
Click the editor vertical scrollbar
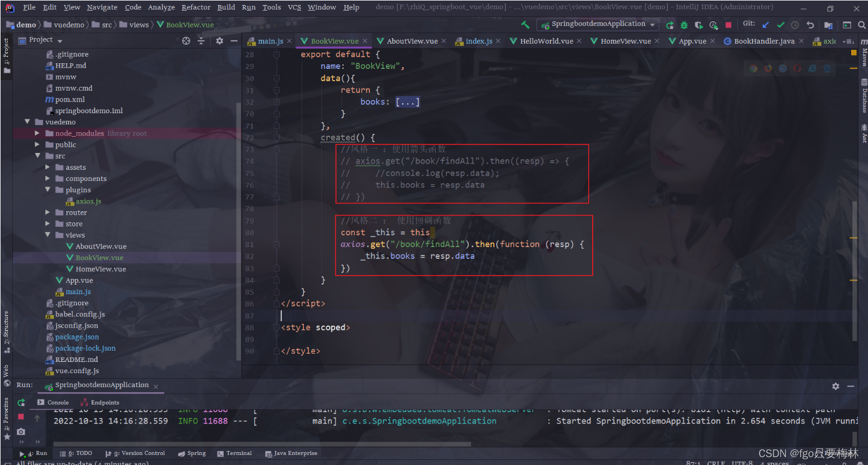point(855,270)
